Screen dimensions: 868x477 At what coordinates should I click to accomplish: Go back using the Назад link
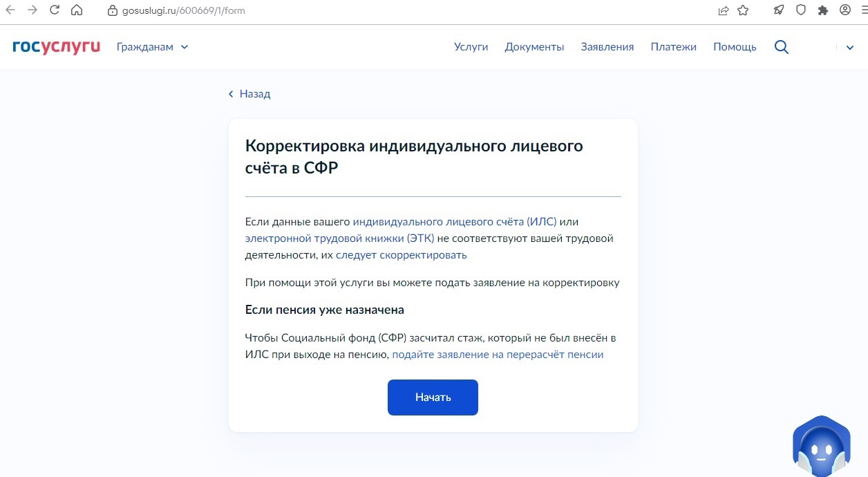(249, 94)
